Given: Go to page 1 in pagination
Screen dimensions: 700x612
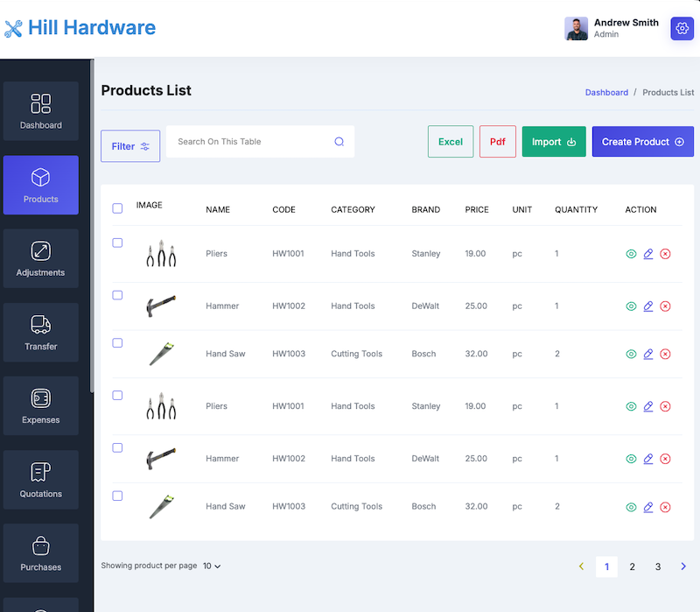Looking at the screenshot, I should point(606,566).
